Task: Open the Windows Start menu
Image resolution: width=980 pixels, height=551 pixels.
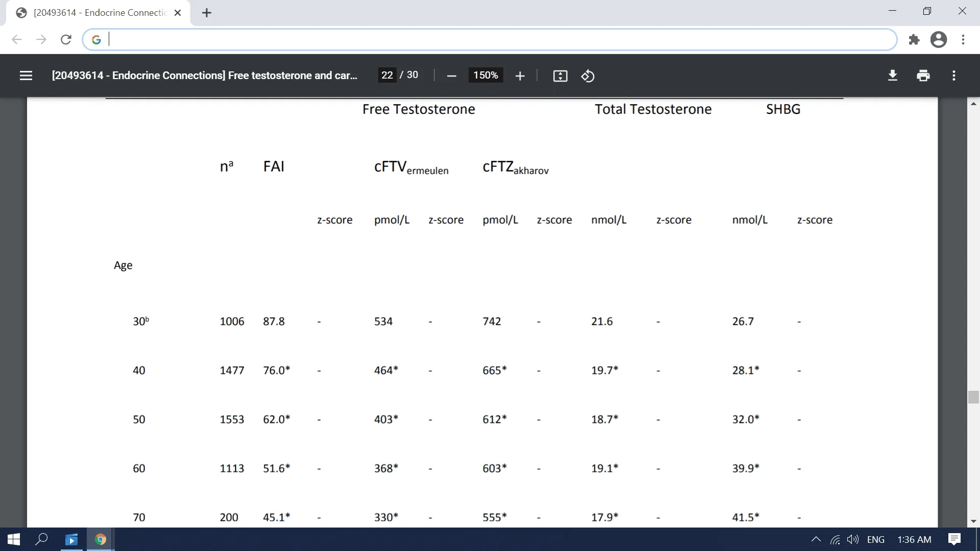Action: coord(14,539)
